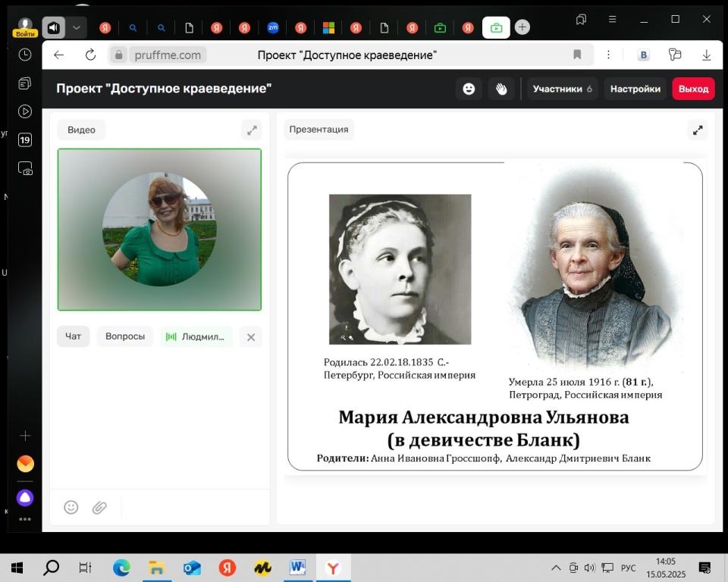The height and width of the screenshot is (582, 728).
Task: Open the tab collections icon in title bar
Action: [x=582, y=19]
